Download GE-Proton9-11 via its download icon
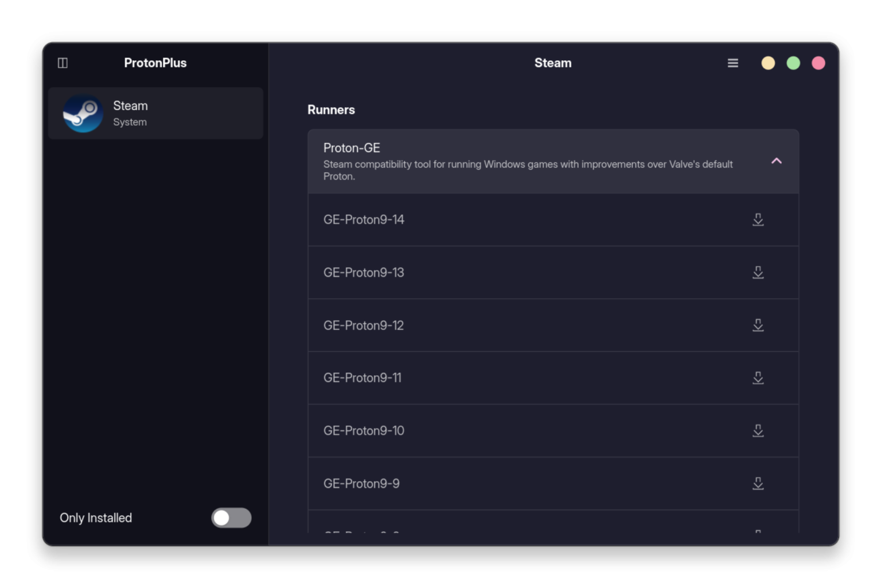The image size is (881, 588). [x=758, y=378]
